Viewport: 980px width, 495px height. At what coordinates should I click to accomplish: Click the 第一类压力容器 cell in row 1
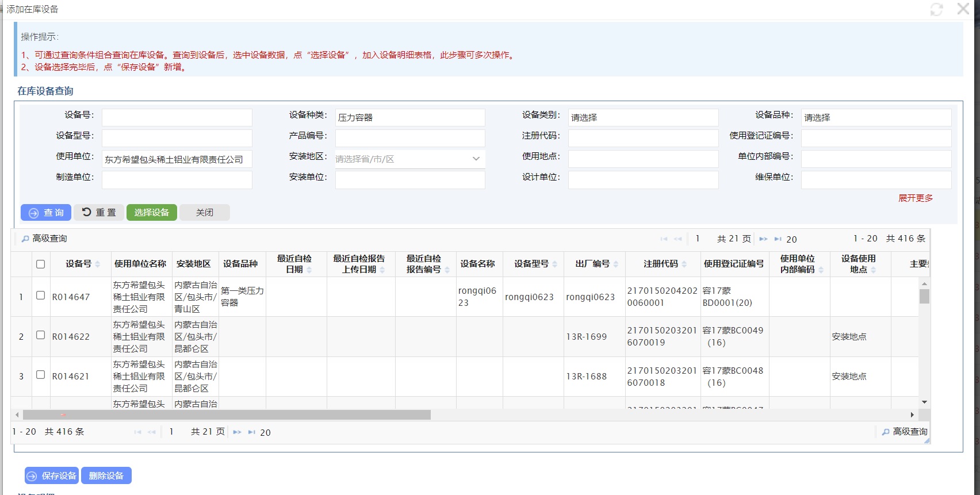(x=242, y=297)
